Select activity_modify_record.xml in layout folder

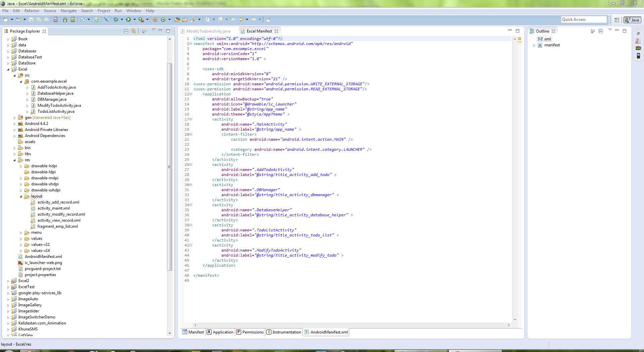61,214
